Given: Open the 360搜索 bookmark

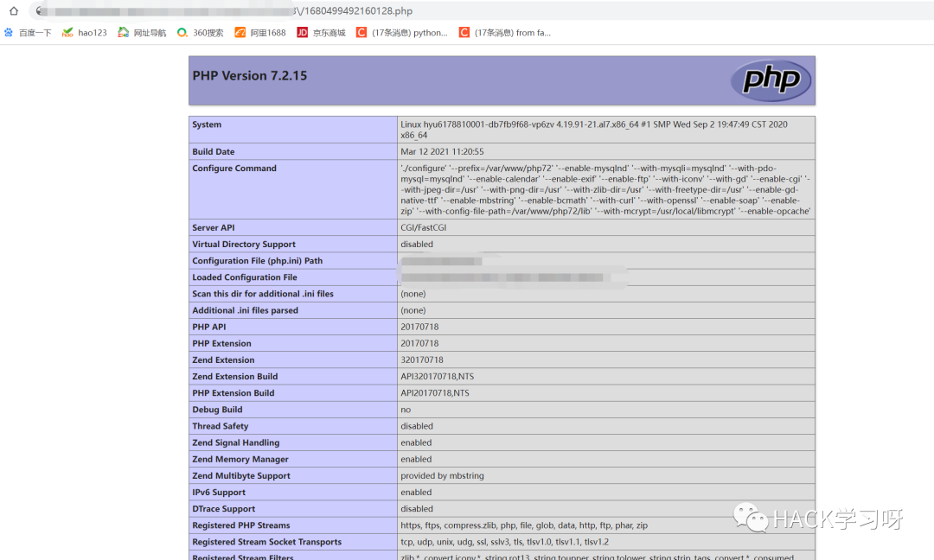Looking at the screenshot, I should [200, 33].
